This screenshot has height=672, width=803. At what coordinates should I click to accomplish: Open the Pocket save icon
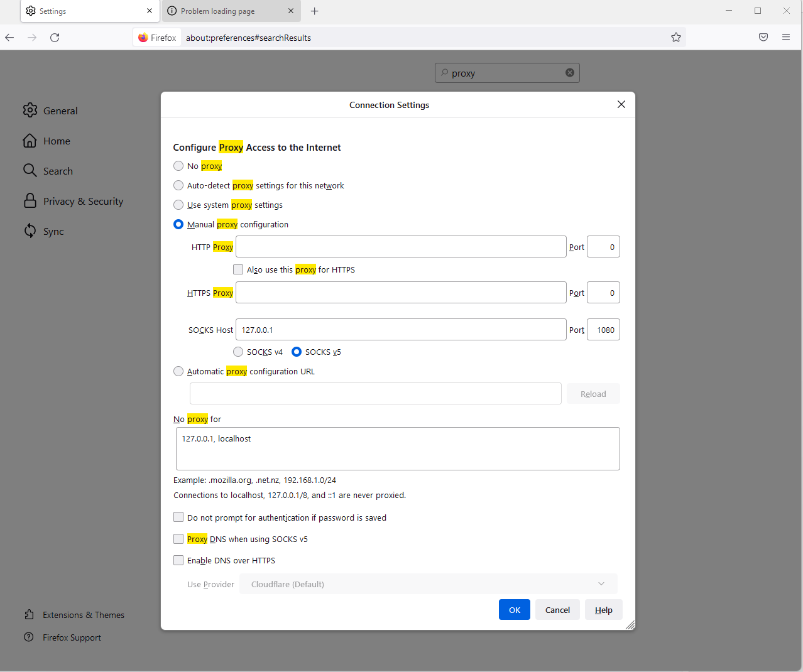pyautogui.click(x=763, y=38)
